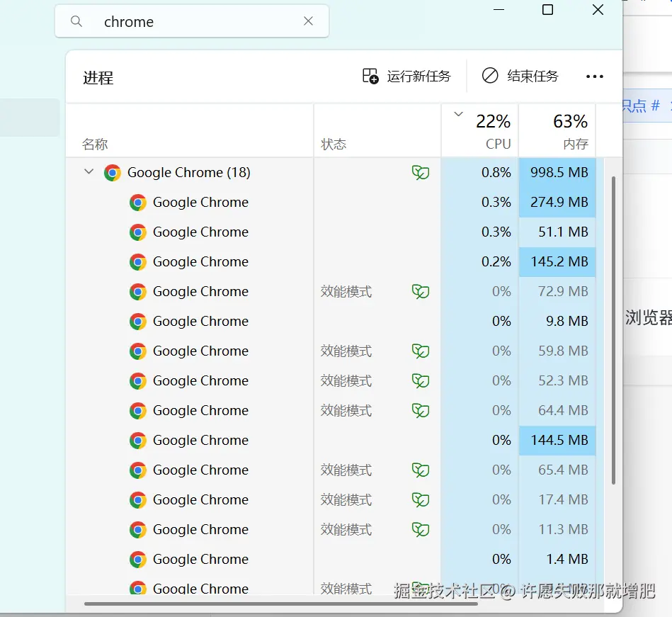672x617 pixels.
Task: Click efficiency leaf icon in 17.4 MB row
Action: click(x=421, y=500)
